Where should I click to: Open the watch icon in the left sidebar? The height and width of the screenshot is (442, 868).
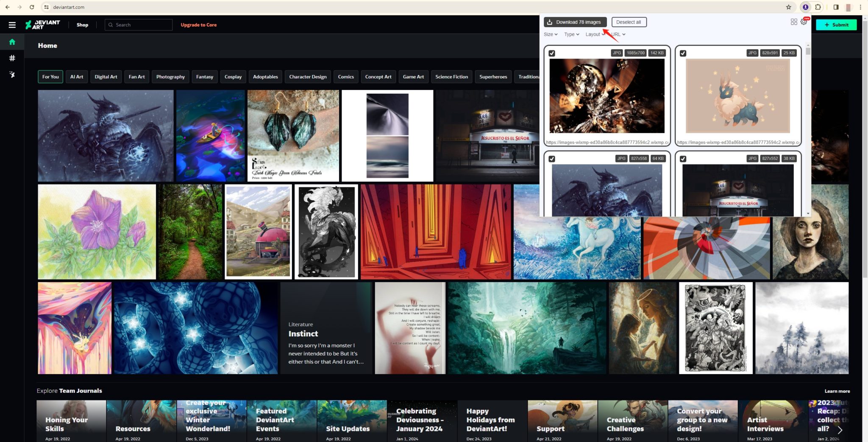[12, 74]
